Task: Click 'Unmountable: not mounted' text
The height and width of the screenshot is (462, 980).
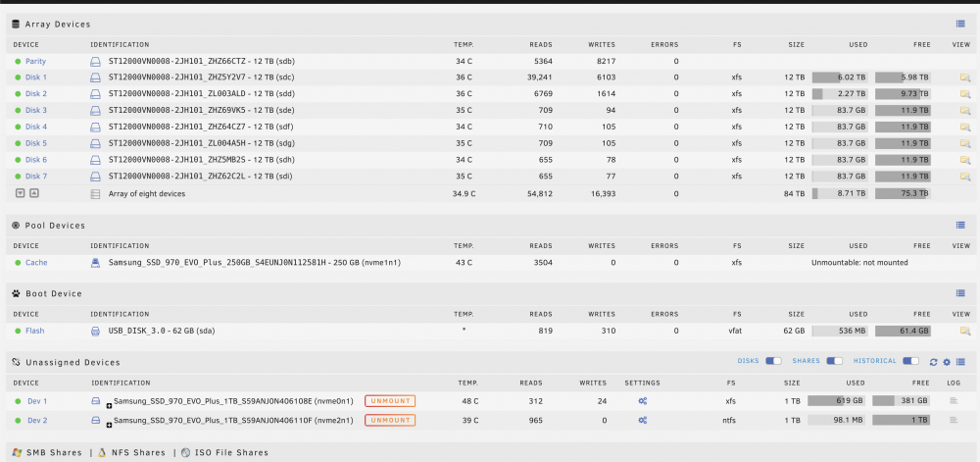Action: 859,263
